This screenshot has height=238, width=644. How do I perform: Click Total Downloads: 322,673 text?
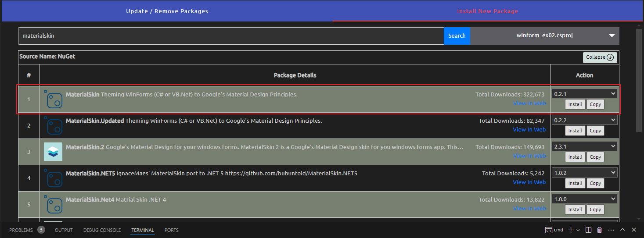click(510, 95)
